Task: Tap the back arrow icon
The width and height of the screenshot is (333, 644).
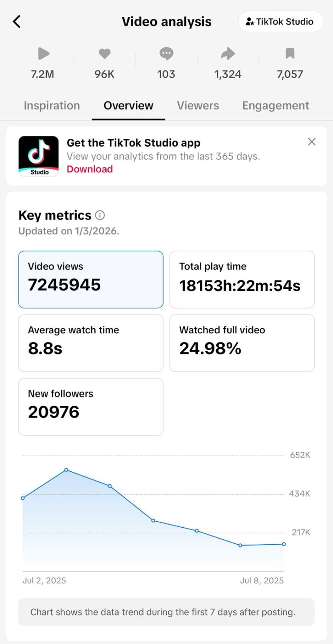Action: click(x=17, y=21)
